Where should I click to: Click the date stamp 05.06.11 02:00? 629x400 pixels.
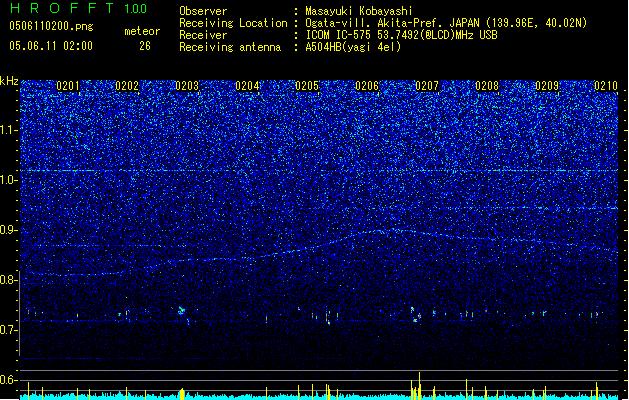tap(51, 46)
